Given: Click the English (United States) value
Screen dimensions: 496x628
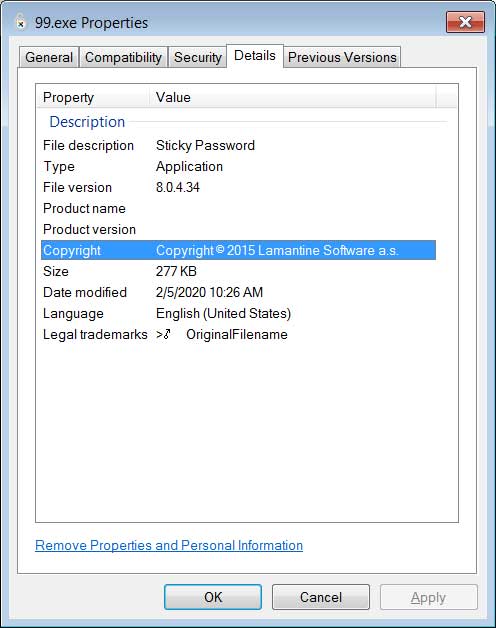Looking at the screenshot, I should (x=224, y=314).
